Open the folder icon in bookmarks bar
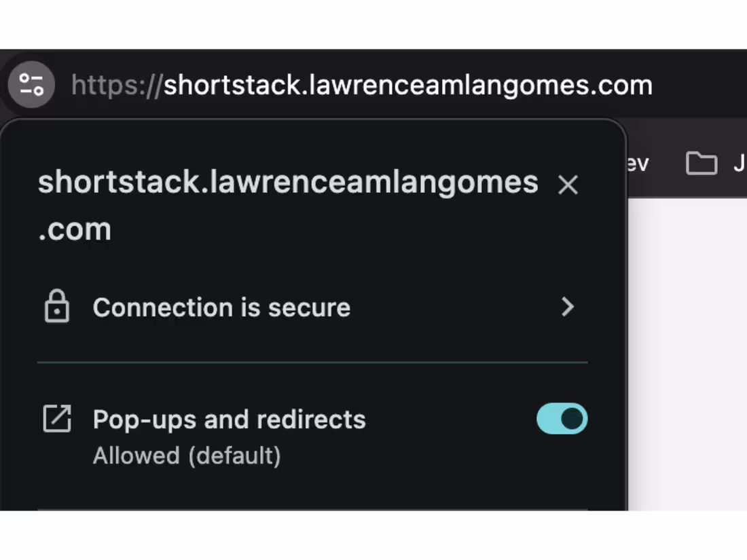This screenshot has height=560, width=747. [x=702, y=164]
